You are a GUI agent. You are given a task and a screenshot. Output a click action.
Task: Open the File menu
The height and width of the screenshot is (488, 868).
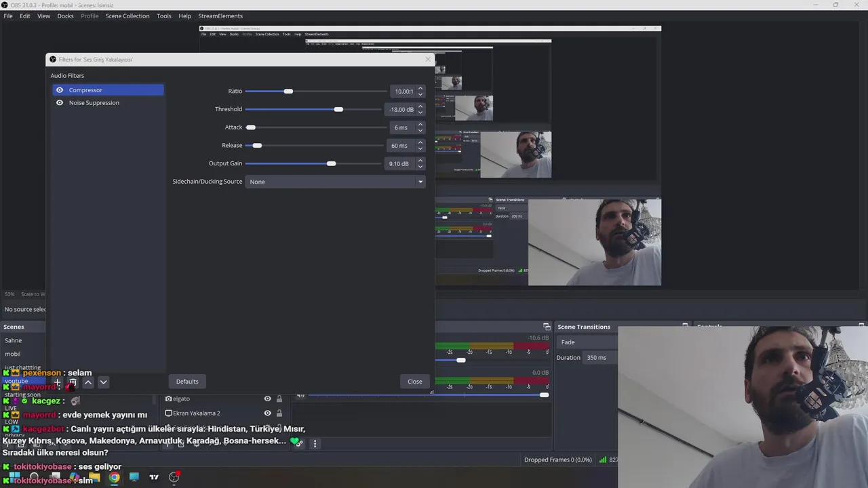coord(8,16)
